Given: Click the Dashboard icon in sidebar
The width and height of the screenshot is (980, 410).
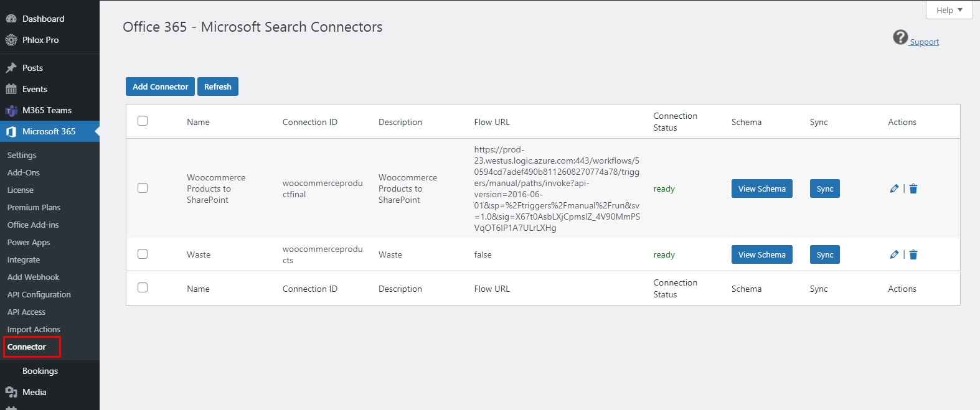Looking at the screenshot, I should tap(11, 19).
